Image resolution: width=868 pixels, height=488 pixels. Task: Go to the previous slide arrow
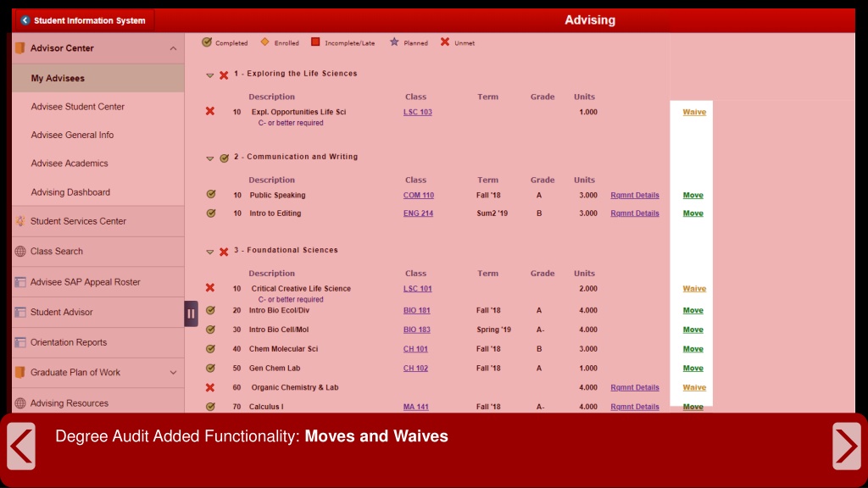click(x=21, y=446)
